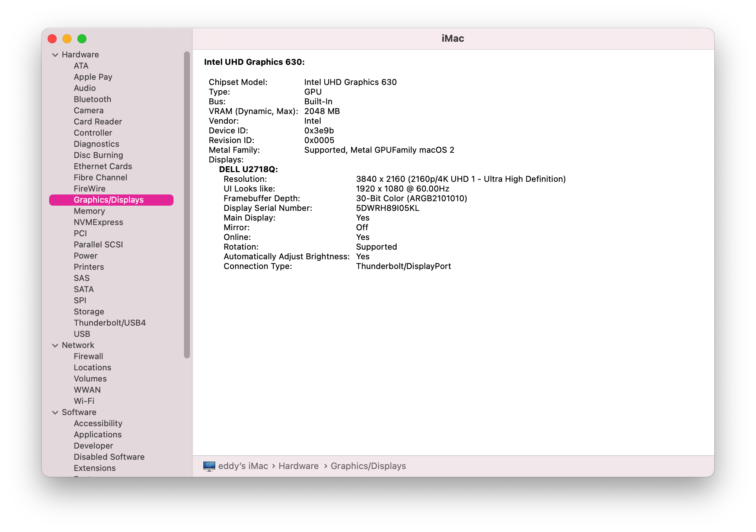Collapse the Network section chevron
The height and width of the screenshot is (532, 756).
[55, 345]
